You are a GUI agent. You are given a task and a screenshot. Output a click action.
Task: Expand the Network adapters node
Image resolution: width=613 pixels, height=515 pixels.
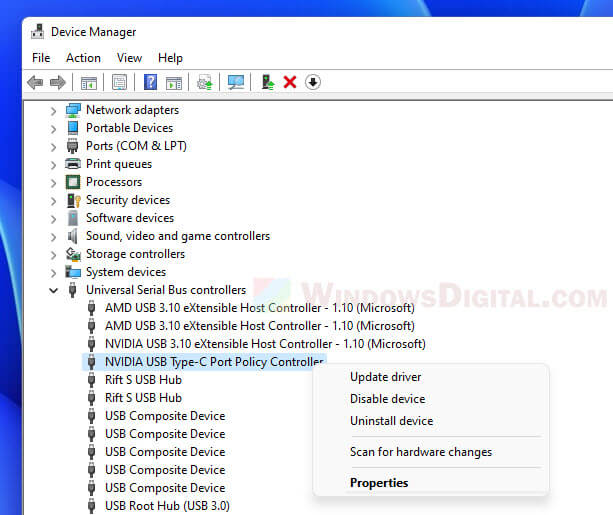click(x=54, y=111)
